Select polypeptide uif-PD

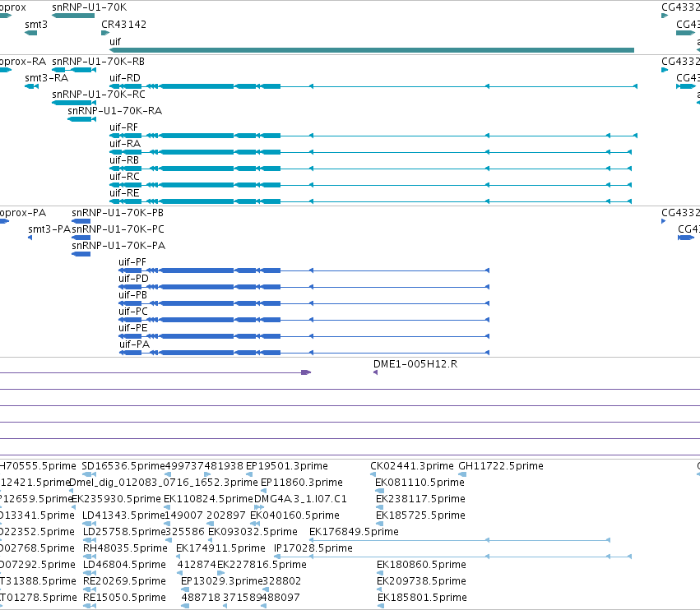[133, 279]
